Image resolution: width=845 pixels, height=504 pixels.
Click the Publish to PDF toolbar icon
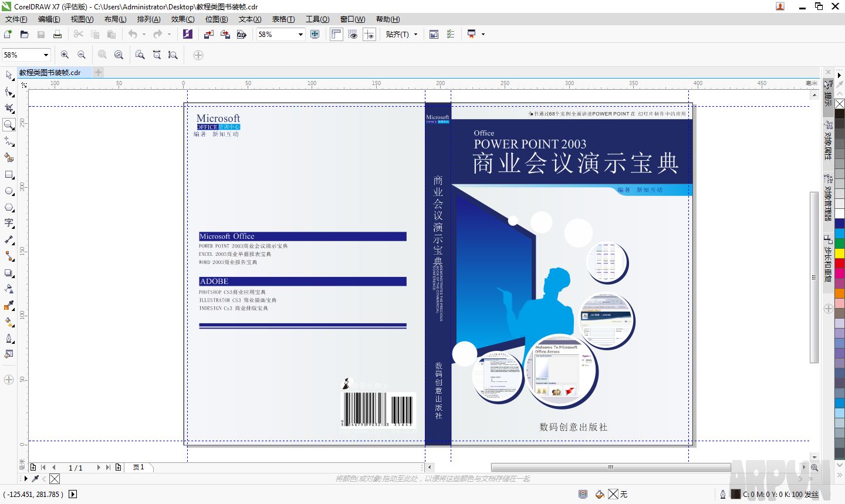(242, 34)
